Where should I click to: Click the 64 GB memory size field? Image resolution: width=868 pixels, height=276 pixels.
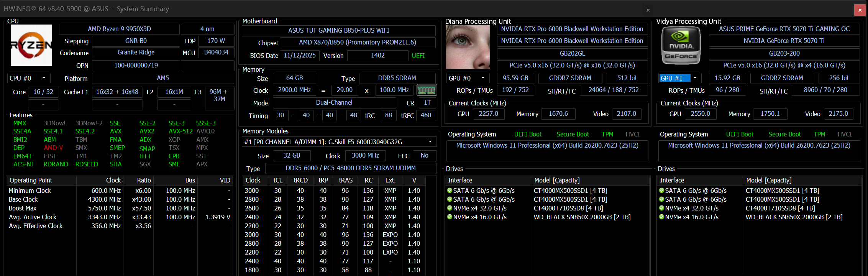pyautogui.click(x=294, y=78)
